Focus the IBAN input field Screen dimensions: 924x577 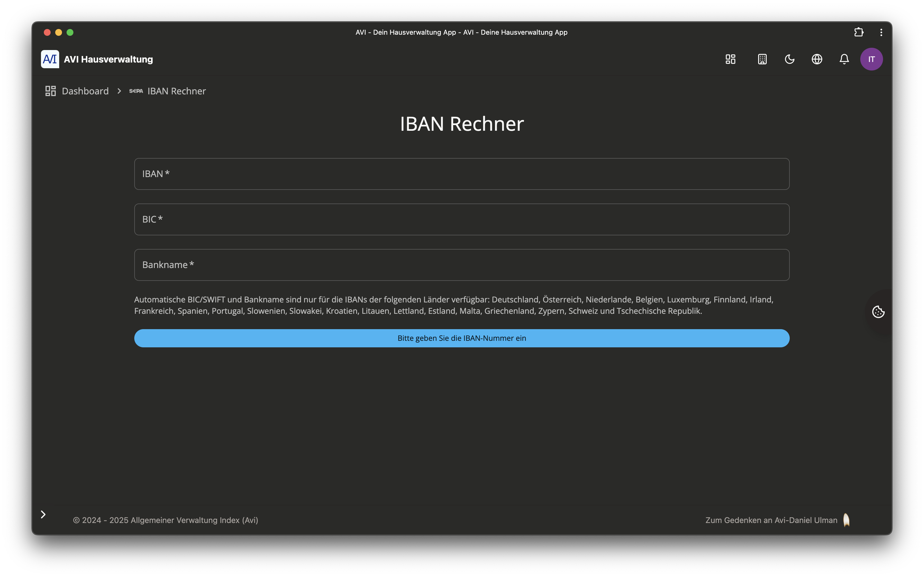[x=462, y=174]
